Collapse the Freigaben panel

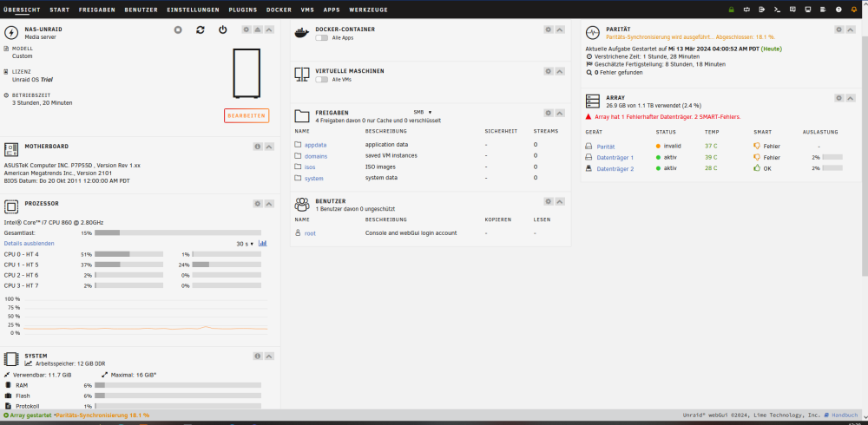pyautogui.click(x=560, y=113)
